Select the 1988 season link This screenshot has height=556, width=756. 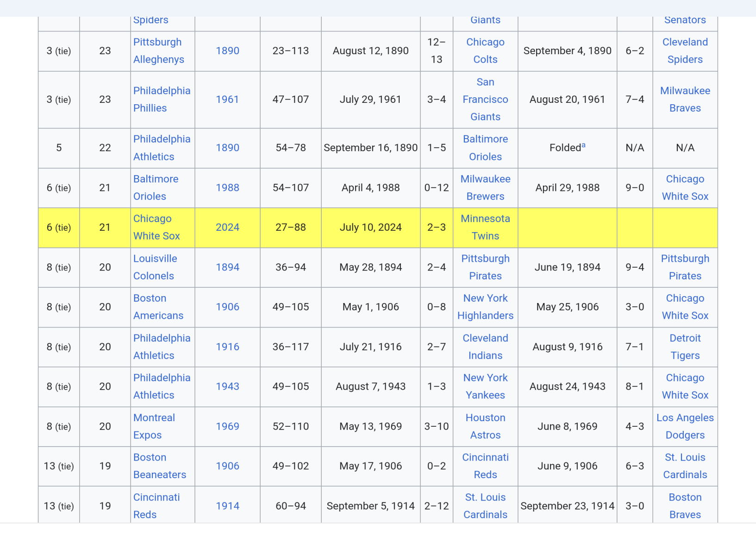point(227,188)
